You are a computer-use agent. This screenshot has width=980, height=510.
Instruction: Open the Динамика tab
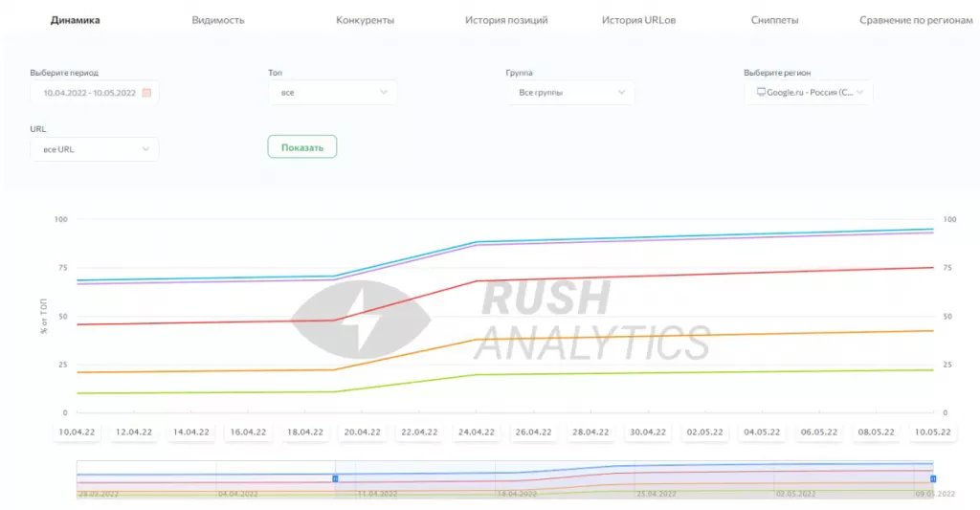point(75,20)
